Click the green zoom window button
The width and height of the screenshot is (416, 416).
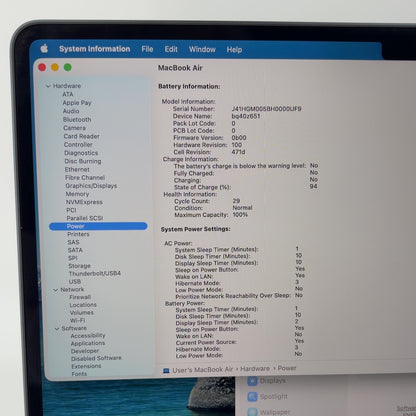pyautogui.click(x=68, y=67)
